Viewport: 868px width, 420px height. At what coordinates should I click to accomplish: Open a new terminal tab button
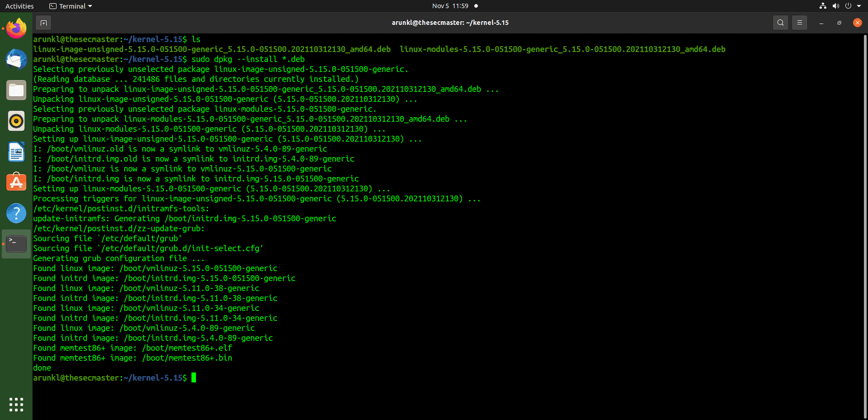click(x=43, y=23)
